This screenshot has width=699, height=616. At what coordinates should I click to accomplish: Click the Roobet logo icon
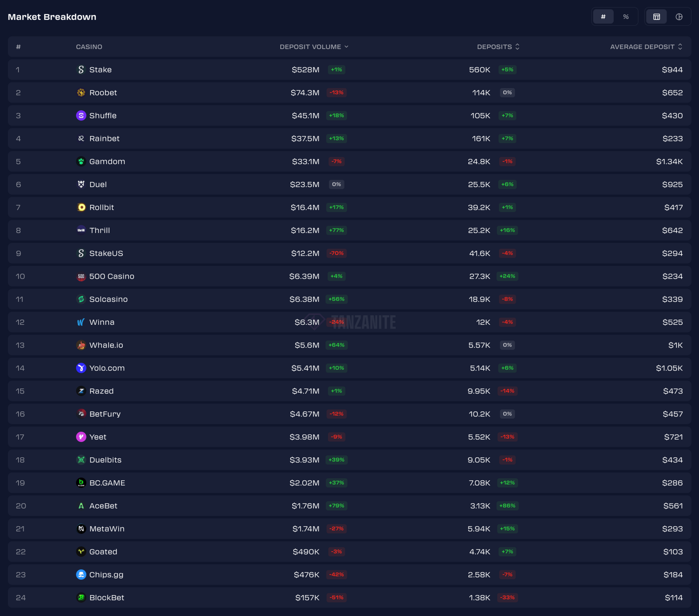click(81, 92)
